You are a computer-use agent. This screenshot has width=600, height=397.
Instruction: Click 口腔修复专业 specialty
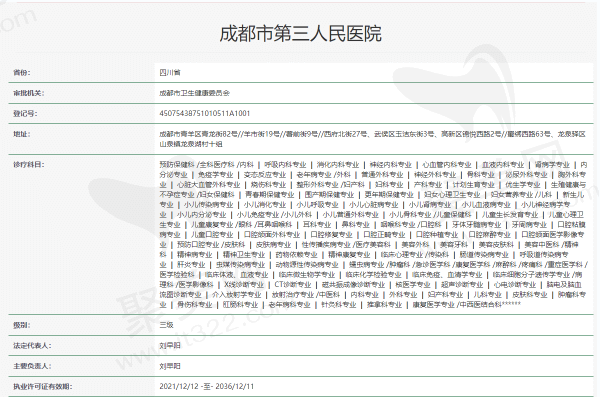coord(331,235)
